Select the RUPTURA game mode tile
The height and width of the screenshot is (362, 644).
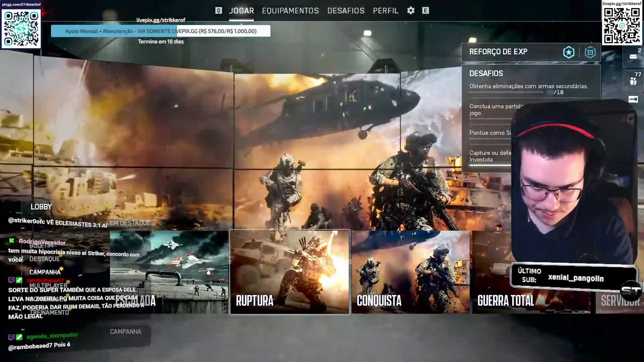(290, 272)
